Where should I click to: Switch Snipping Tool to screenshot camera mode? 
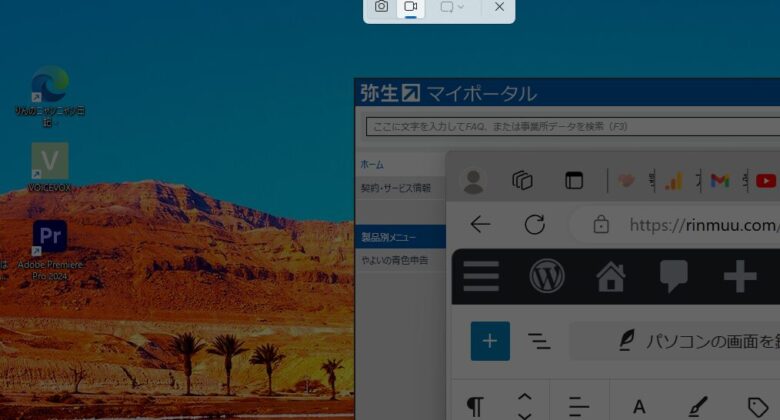point(381,7)
